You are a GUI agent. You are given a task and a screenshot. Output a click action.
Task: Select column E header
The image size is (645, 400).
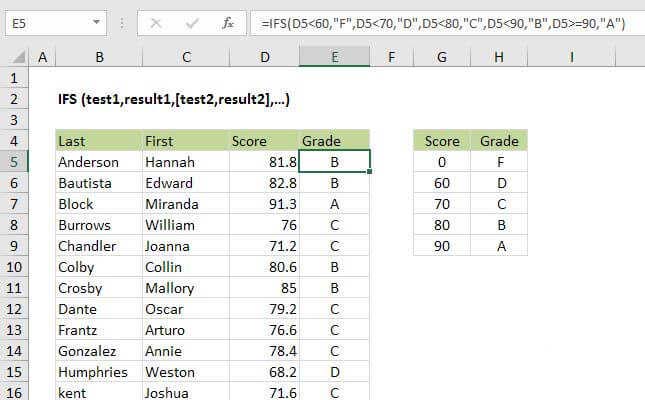pos(334,59)
